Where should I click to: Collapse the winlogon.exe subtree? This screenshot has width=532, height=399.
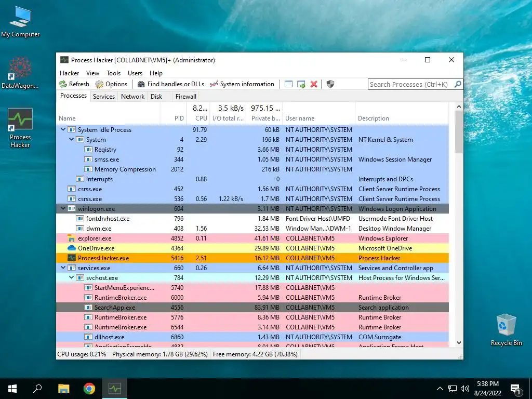pos(63,209)
